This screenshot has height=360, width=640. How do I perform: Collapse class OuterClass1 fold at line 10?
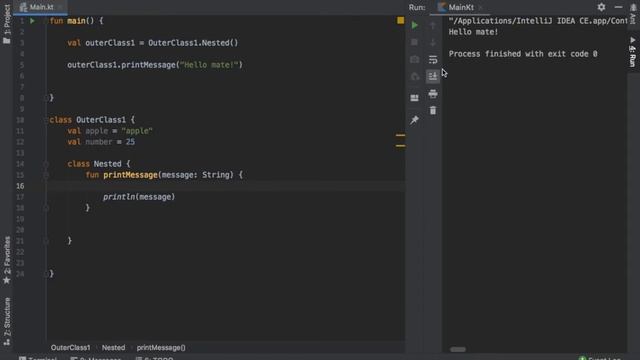click(x=45, y=120)
